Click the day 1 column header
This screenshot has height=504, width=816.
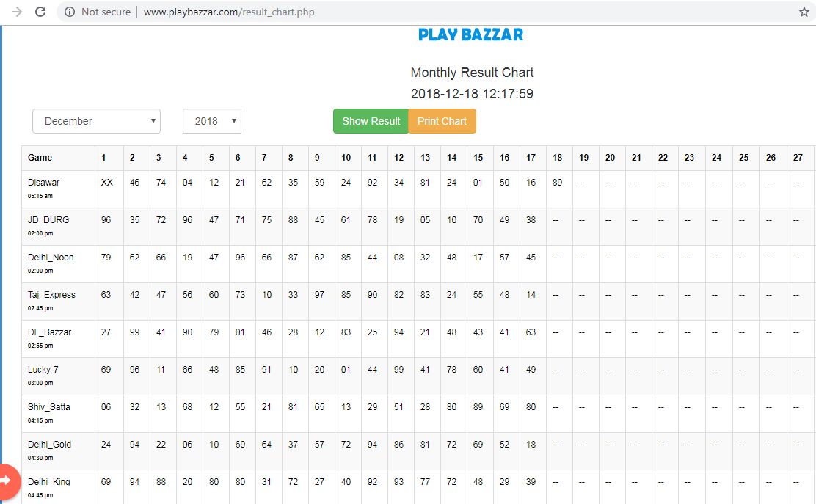[103, 157]
